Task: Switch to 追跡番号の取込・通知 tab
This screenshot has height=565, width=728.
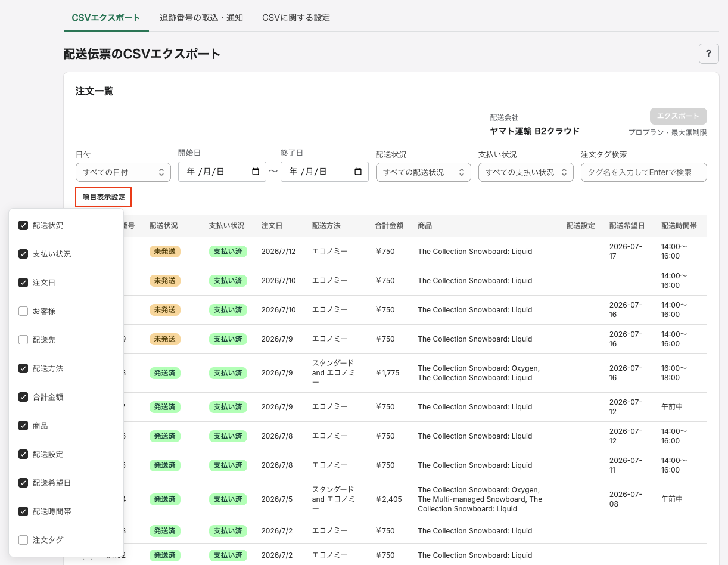Action: click(x=201, y=18)
